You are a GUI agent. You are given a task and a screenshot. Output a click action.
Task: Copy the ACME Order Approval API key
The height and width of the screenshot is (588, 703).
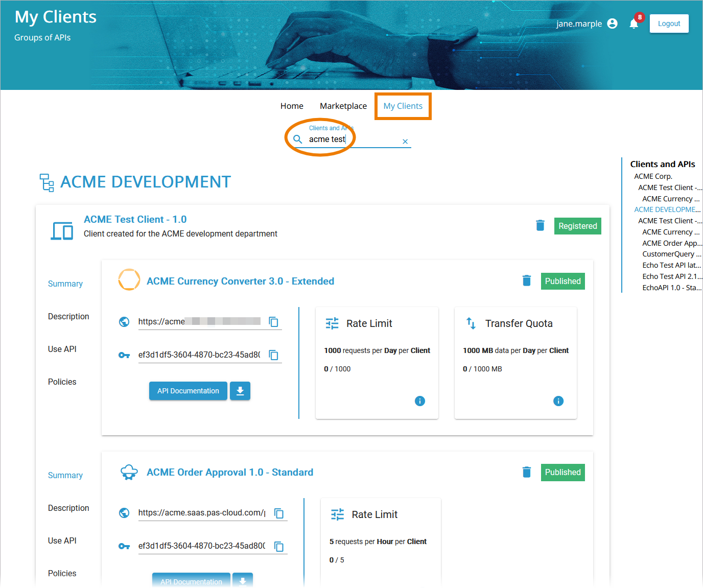(x=279, y=546)
